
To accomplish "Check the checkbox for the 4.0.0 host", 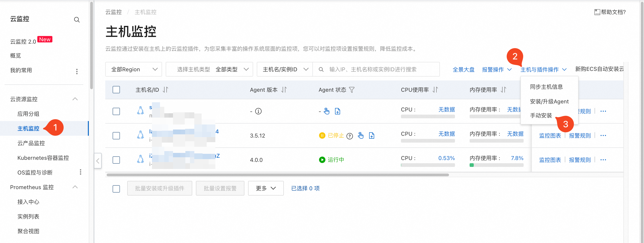I will (x=116, y=160).
